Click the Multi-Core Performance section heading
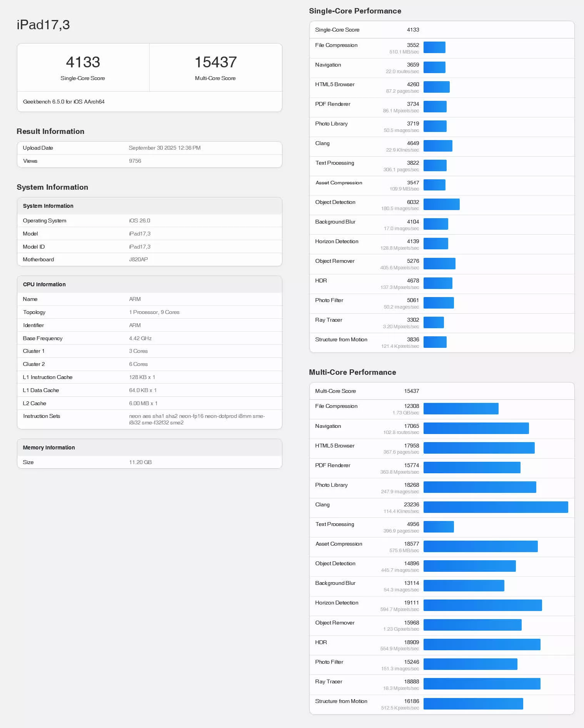584x728 pixels. point(352,372)
